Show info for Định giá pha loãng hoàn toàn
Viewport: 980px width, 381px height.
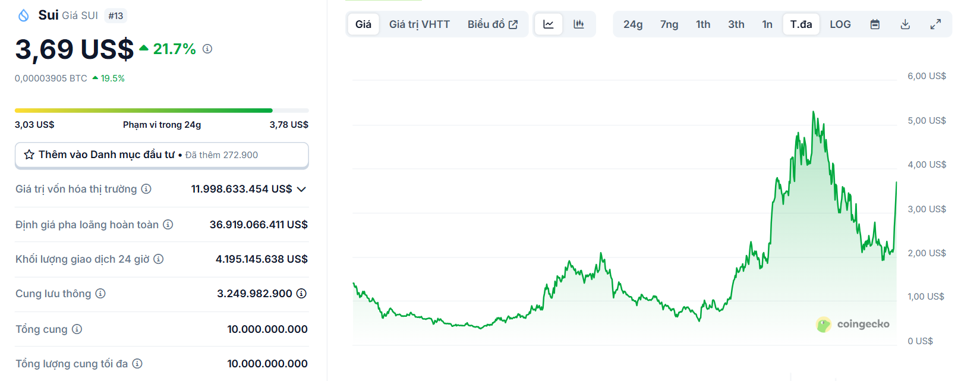[168, 225]
